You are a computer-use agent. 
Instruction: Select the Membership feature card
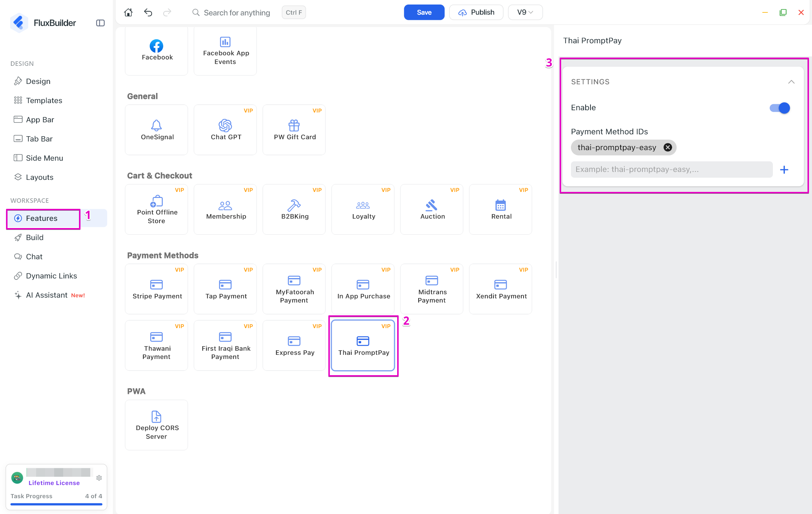(x=225, y=209)
